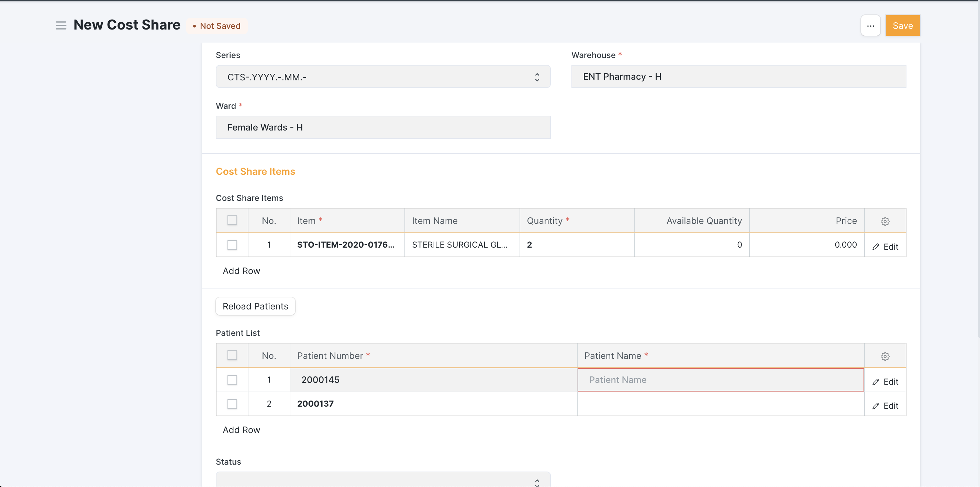
Task: Open the Status dropdown
Action: [x=383, y=480]
